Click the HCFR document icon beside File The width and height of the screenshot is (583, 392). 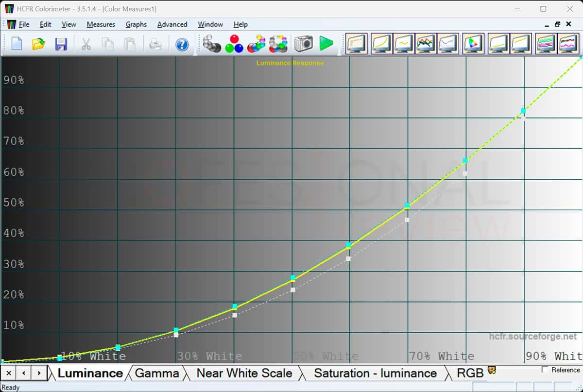pos(11,24)
